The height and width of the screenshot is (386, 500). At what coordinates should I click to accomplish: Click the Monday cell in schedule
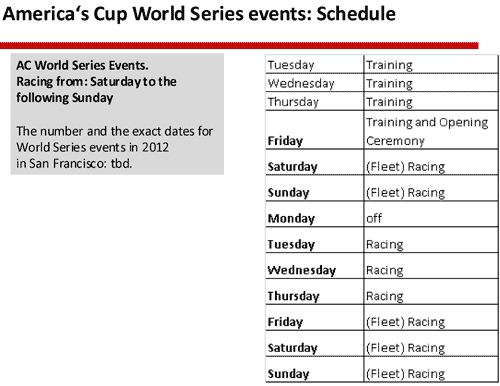click(315, 214)
